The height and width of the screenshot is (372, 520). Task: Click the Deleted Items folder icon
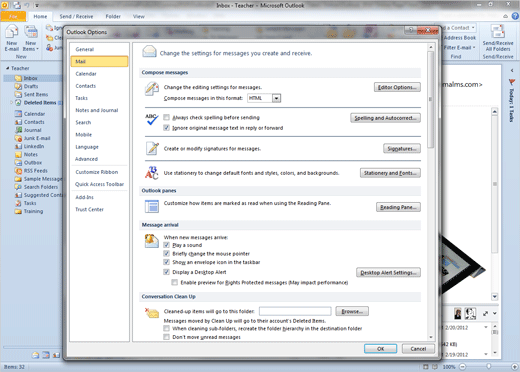point(18,103)
